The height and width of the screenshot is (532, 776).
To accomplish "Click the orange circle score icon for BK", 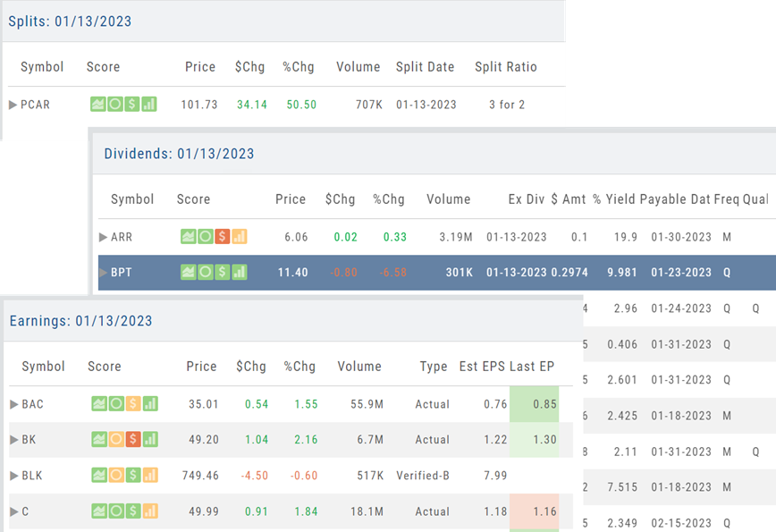I will point(115,440).
